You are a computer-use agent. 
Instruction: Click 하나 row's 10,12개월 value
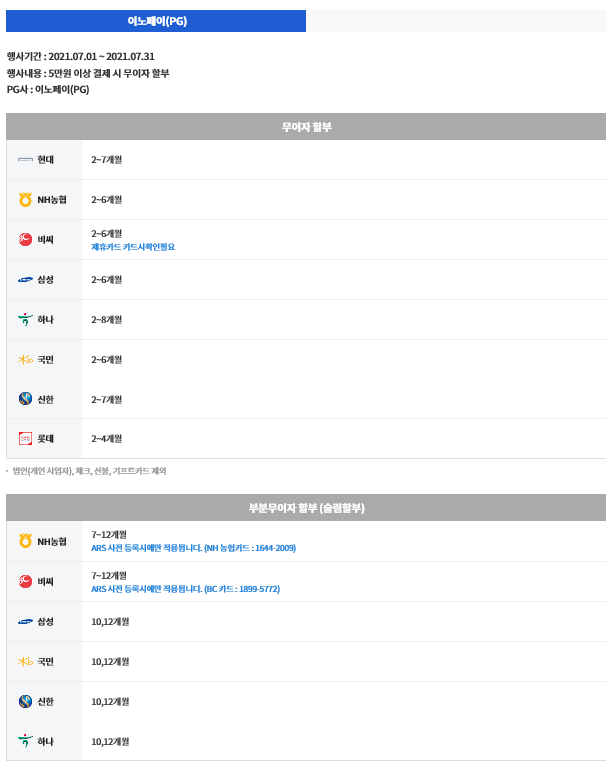pos(110,742)
